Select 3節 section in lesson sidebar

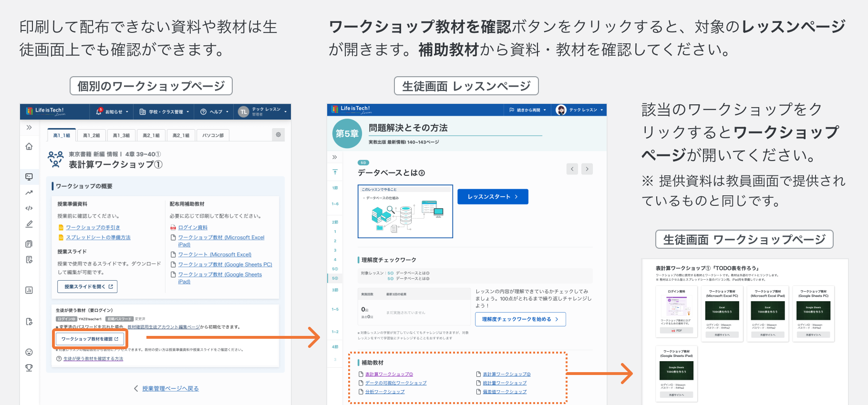pos(335,290)
